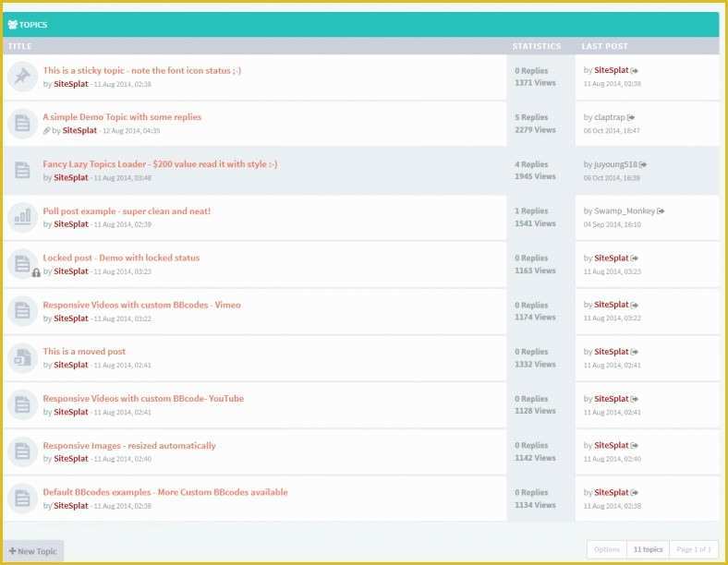Click the topic icon for 'Responsive Images'
728x565 pixels.
(22, 451)
